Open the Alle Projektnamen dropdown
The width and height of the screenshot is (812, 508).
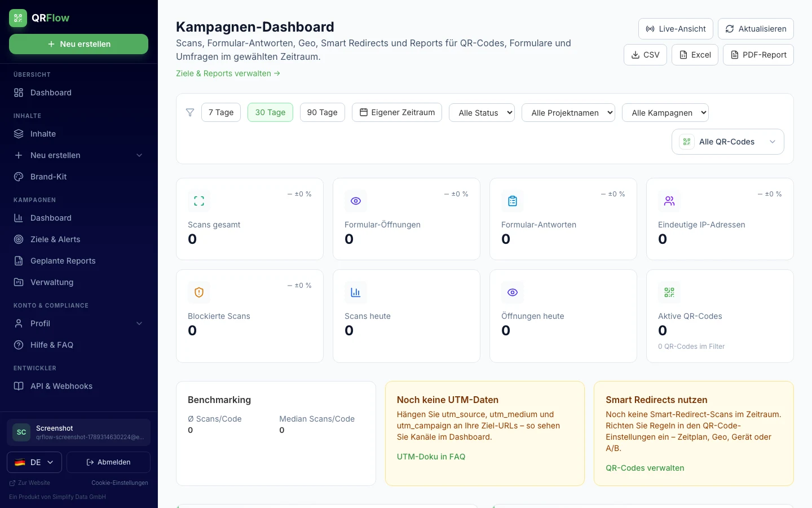pyautogui.click(x=568, y=113)
